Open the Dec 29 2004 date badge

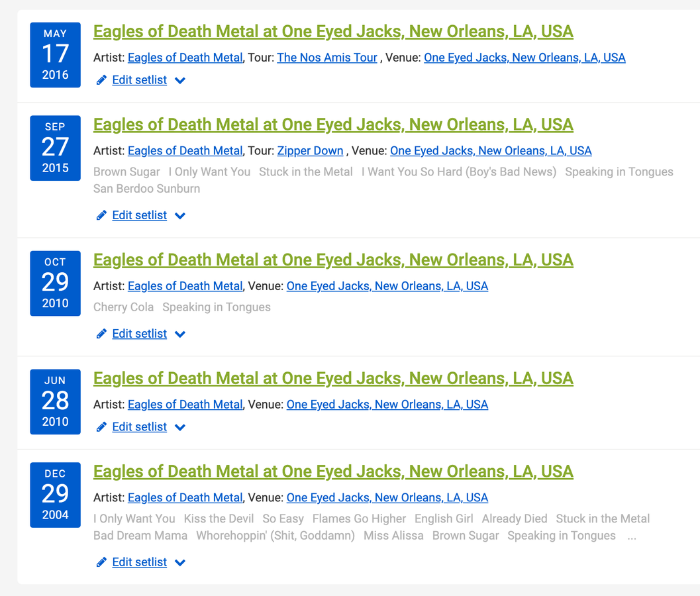[x=55, y=495]
